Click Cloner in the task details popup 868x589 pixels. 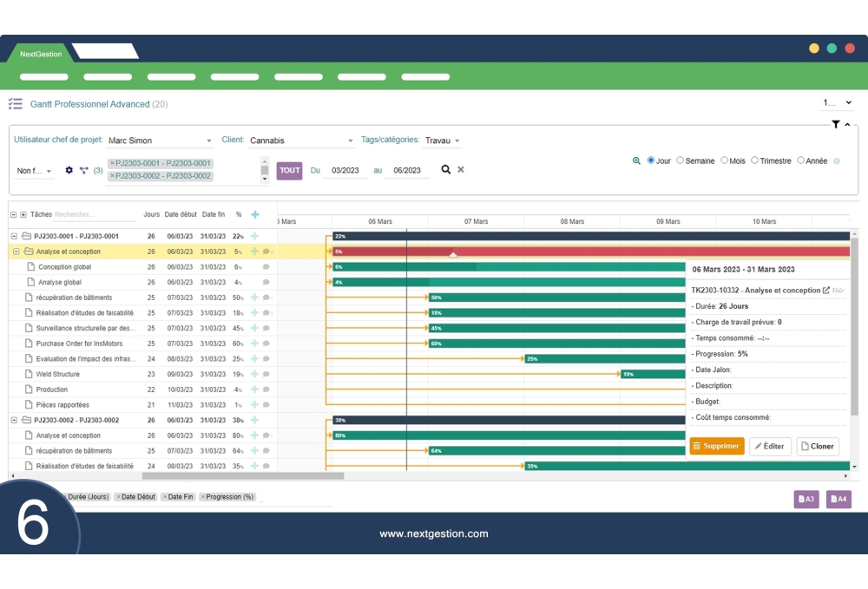[817, 446]
